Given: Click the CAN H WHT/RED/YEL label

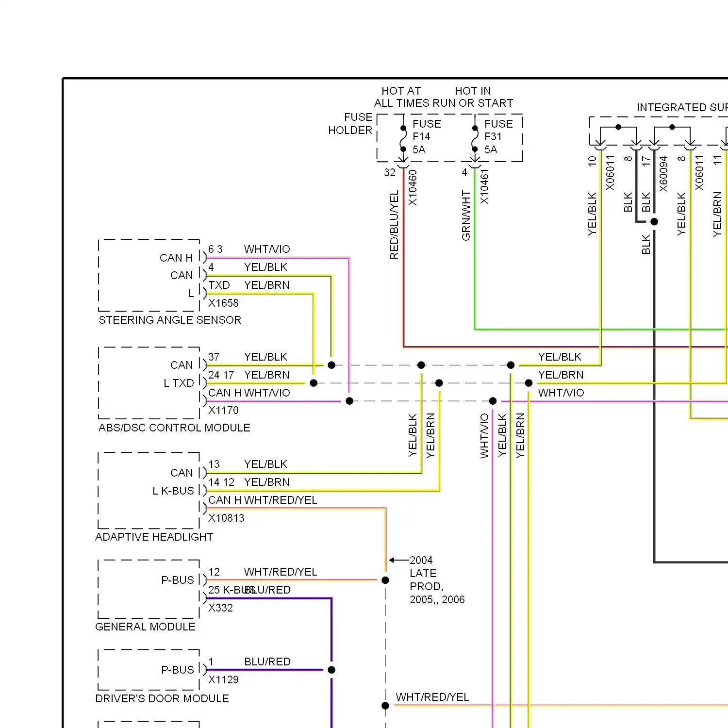Looking at the screenshot, I should 263,500.
